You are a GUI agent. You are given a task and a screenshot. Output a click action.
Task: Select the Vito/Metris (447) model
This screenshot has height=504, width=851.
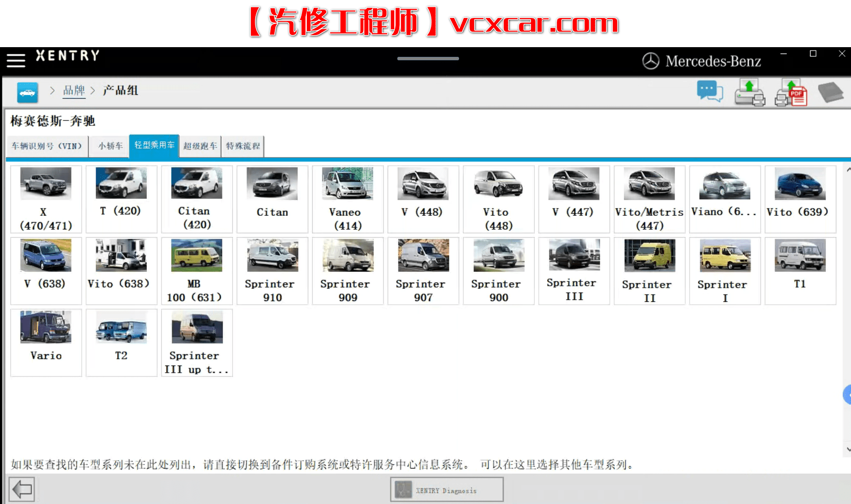click(x=649, y=199)
